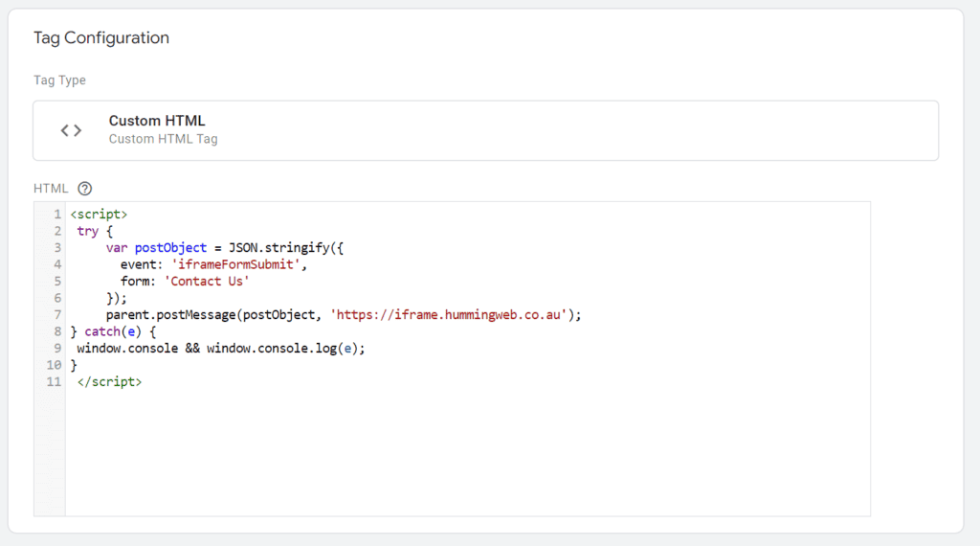Click the help question mark next to HTML
The image size is (980, 546).
coord(85,189)
